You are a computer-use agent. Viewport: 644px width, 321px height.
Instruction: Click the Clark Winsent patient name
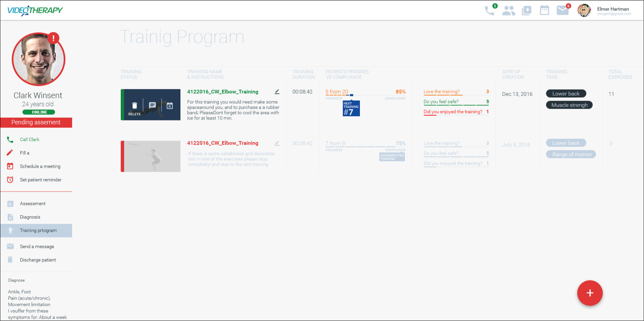pyautogui.click(x=38, y=95)
